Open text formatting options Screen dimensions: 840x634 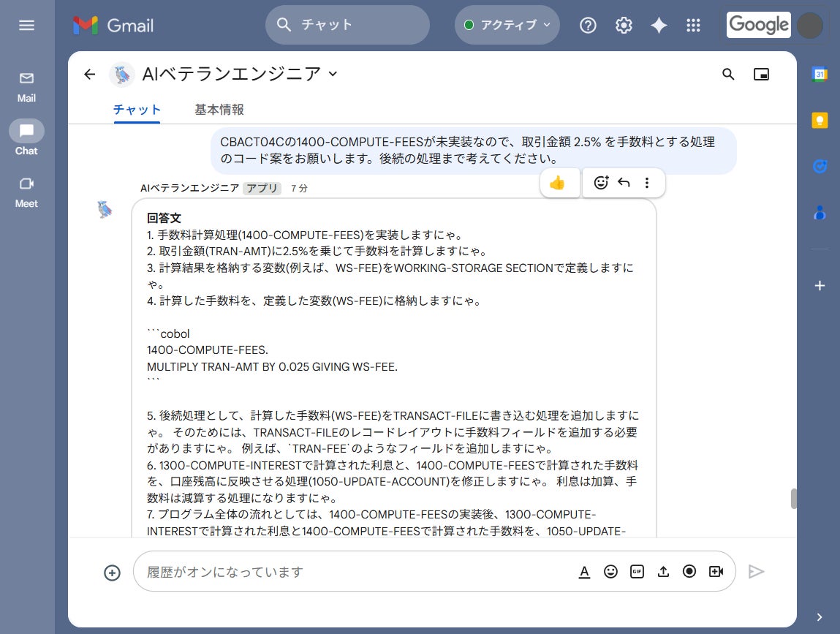[584, 572]
